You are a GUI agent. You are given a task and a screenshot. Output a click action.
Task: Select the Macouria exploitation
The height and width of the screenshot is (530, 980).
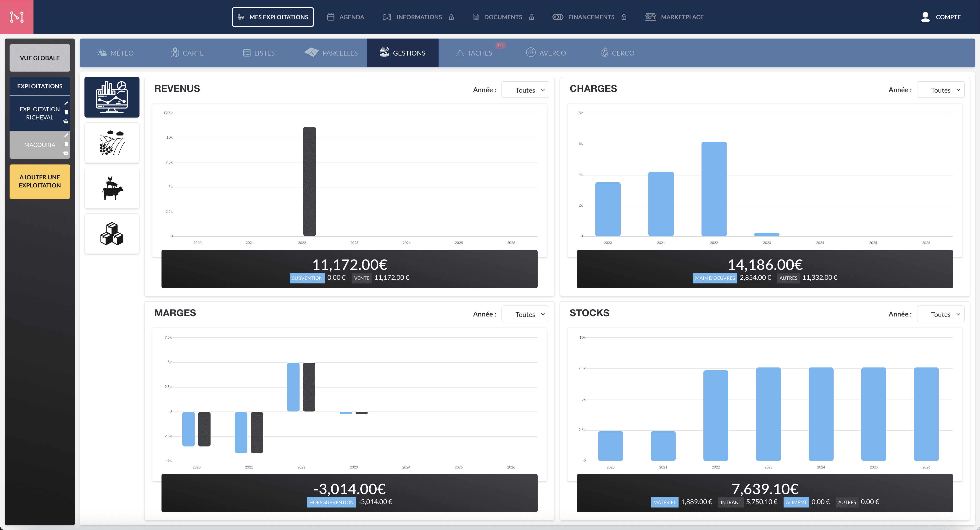point(39,145)
